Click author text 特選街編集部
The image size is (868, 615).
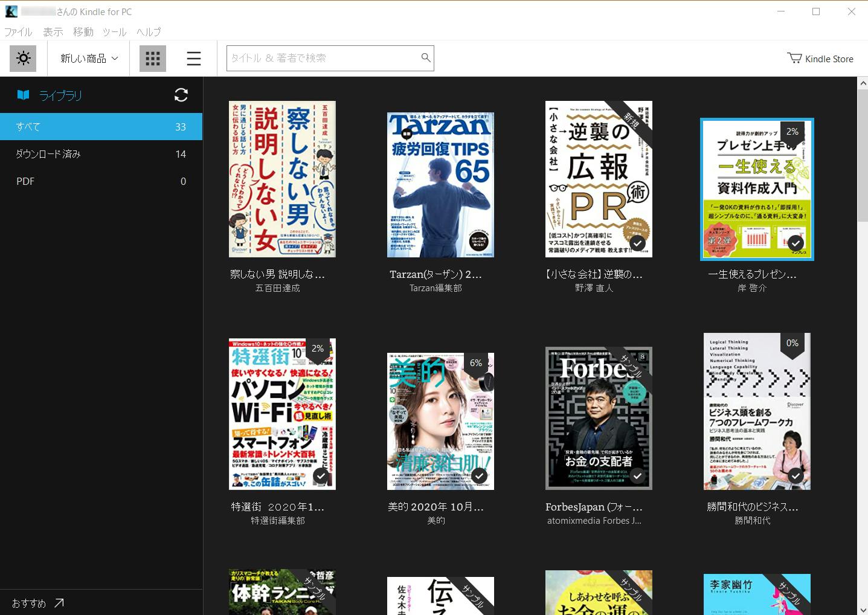[x=278, y=521]
